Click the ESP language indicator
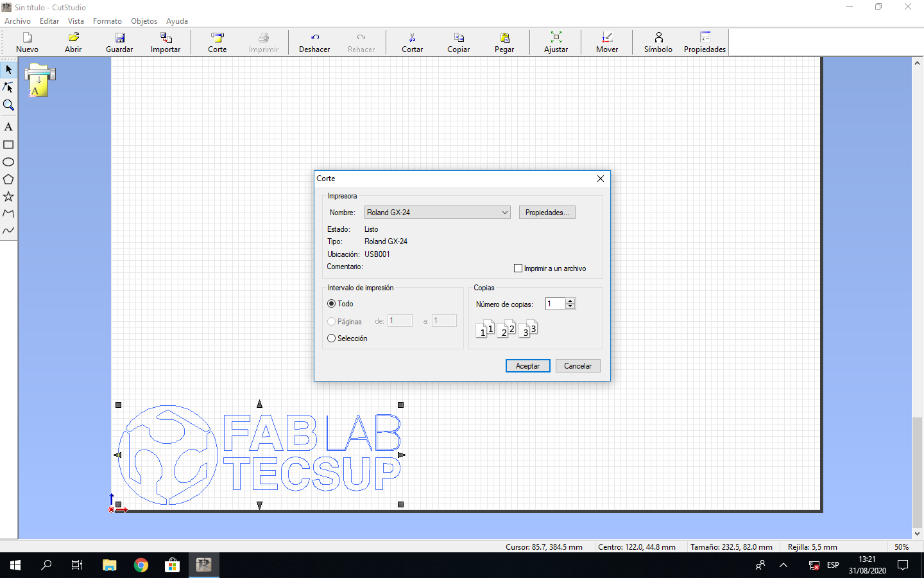Screen dimensions: 924x578 (833, 565)
